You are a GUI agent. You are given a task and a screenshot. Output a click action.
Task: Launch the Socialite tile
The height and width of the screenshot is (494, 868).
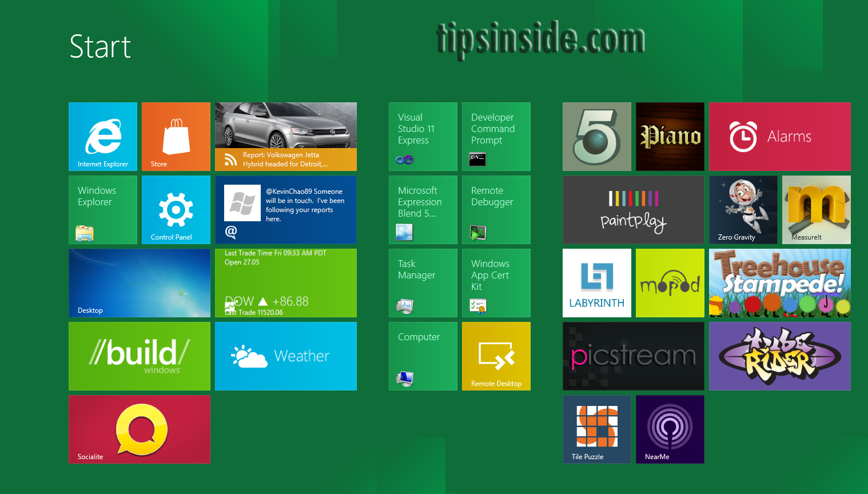140,429
